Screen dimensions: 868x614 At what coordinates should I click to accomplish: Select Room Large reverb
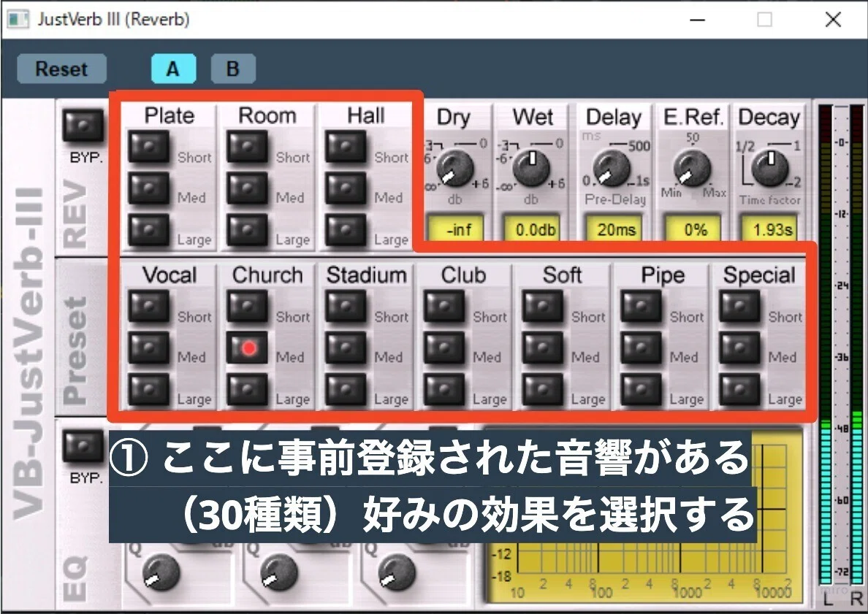pyautogui.click(x=247, y=229)
